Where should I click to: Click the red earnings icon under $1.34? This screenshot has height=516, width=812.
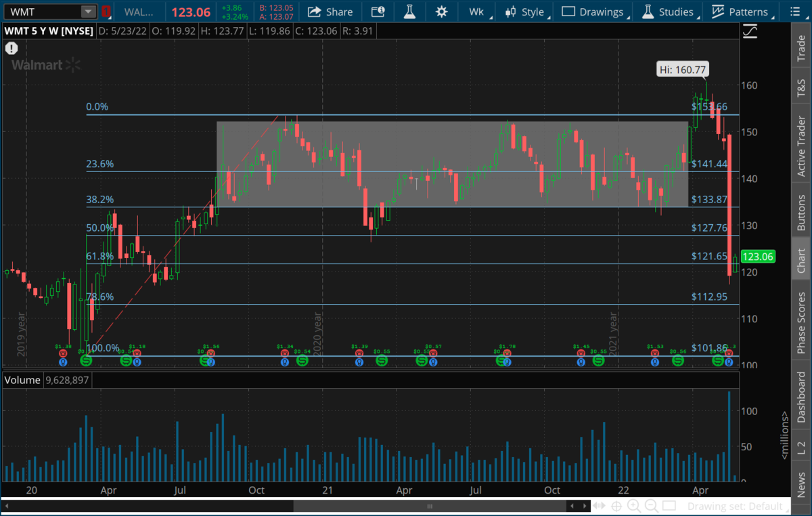tap(285, 353)
